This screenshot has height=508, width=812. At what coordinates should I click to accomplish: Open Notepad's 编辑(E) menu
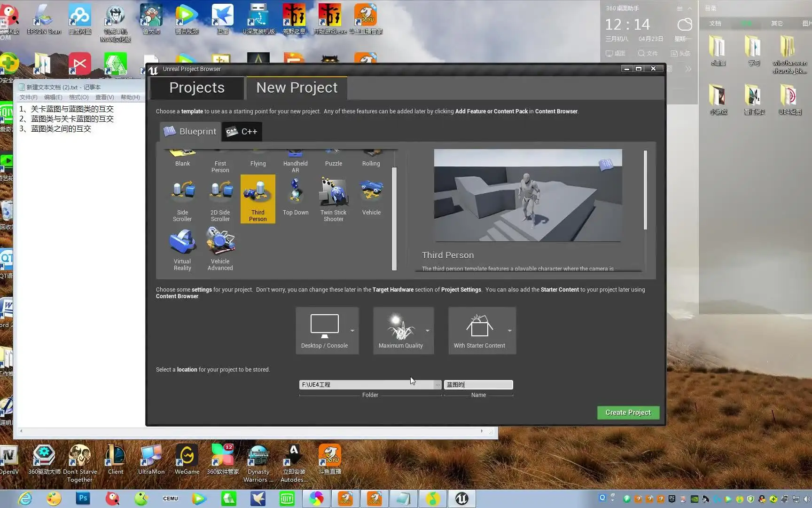click(x=53, y=97)
